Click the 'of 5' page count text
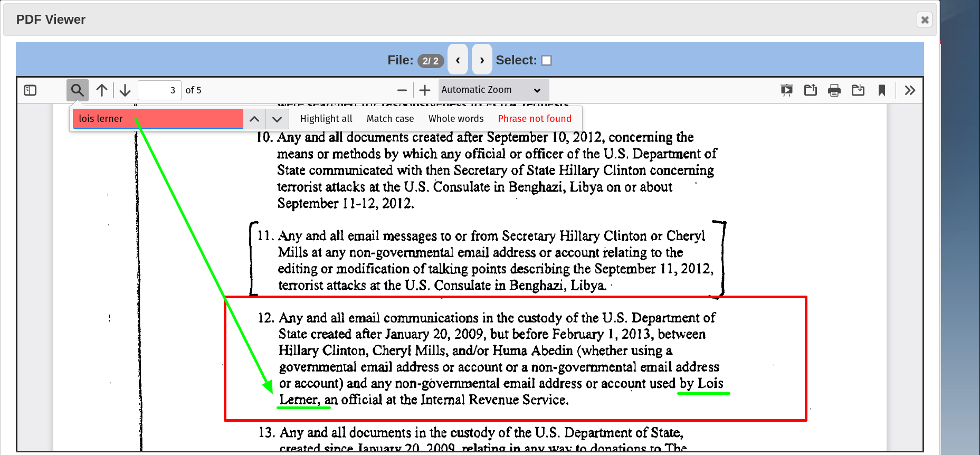 coord(194,90)
